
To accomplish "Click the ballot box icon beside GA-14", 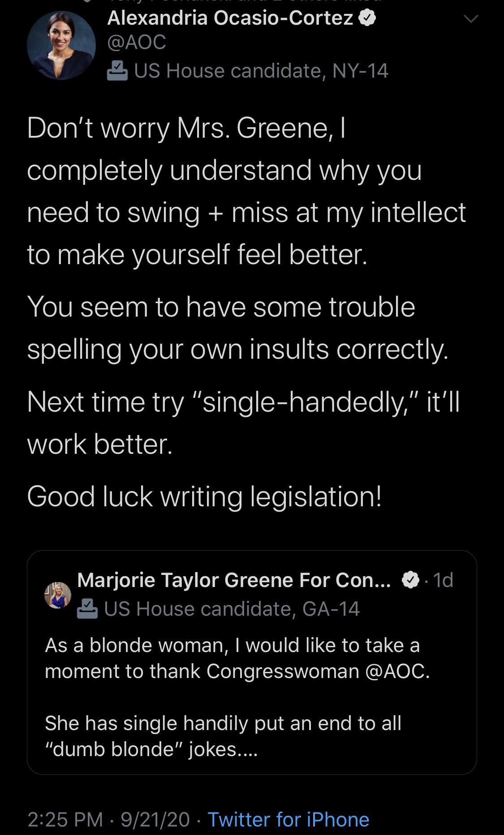I will tap(87, 609).
